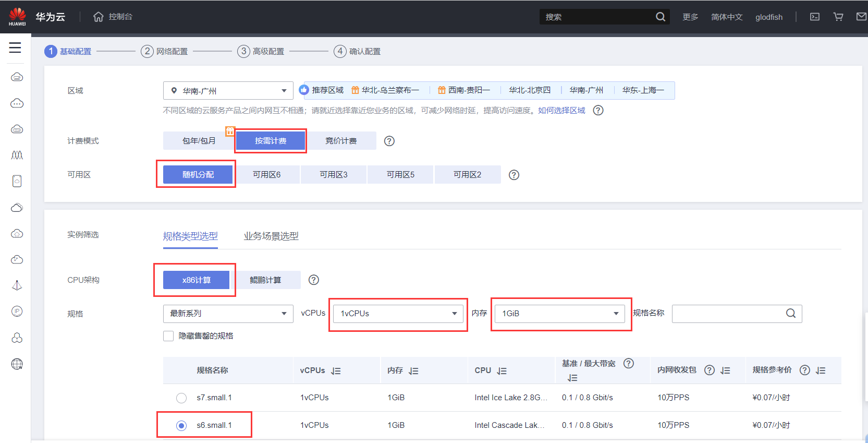Screen dimensions: 868x443
Task: Select the s7.small.1 radio button
Action: point(181,398)
